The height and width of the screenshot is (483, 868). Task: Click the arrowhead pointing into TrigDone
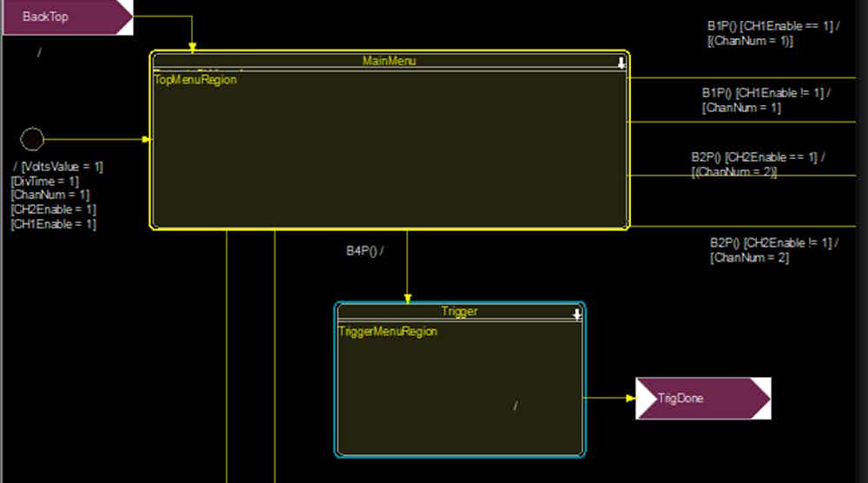tap(630, 399)
